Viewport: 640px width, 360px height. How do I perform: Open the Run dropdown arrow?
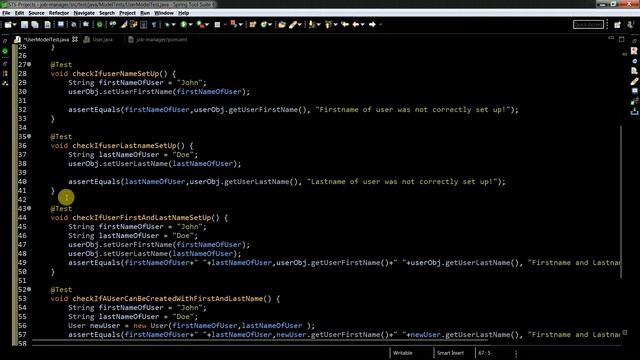click(x=191, y=24)
